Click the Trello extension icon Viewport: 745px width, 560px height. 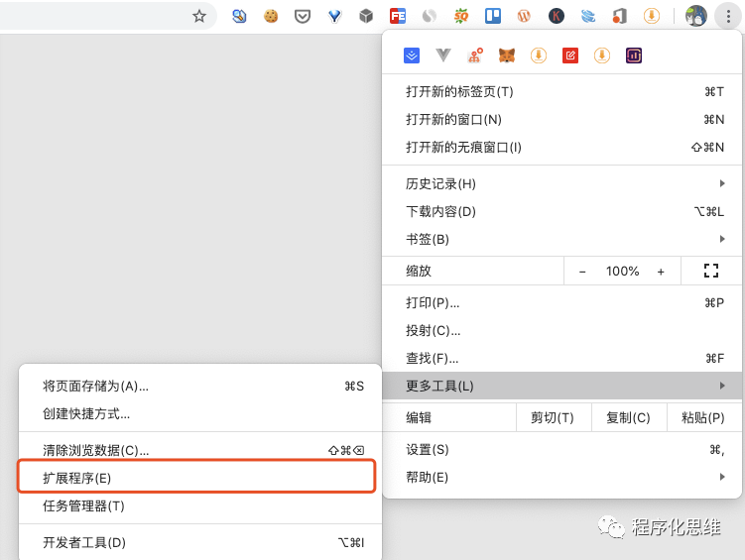493,16
